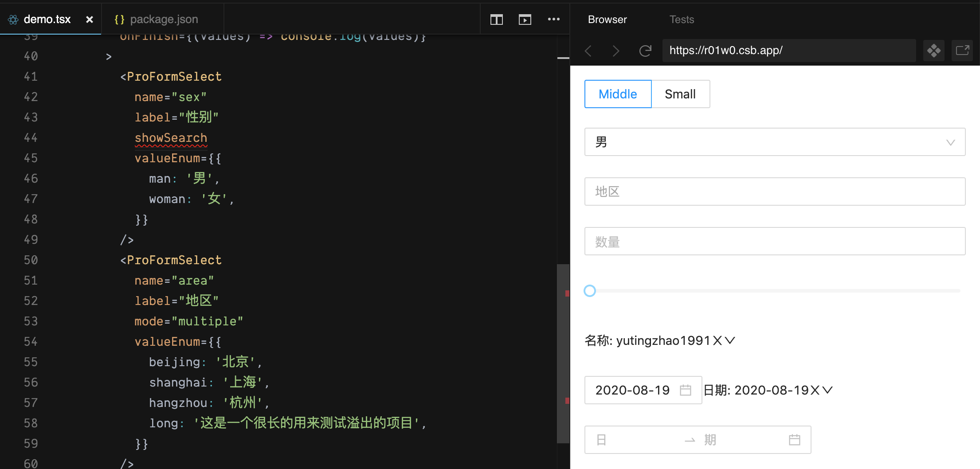Image resolution: width=980 pixels, height=469 pixels.
Task: Refresh the embedded browser preview
Action: click(645, 51)
